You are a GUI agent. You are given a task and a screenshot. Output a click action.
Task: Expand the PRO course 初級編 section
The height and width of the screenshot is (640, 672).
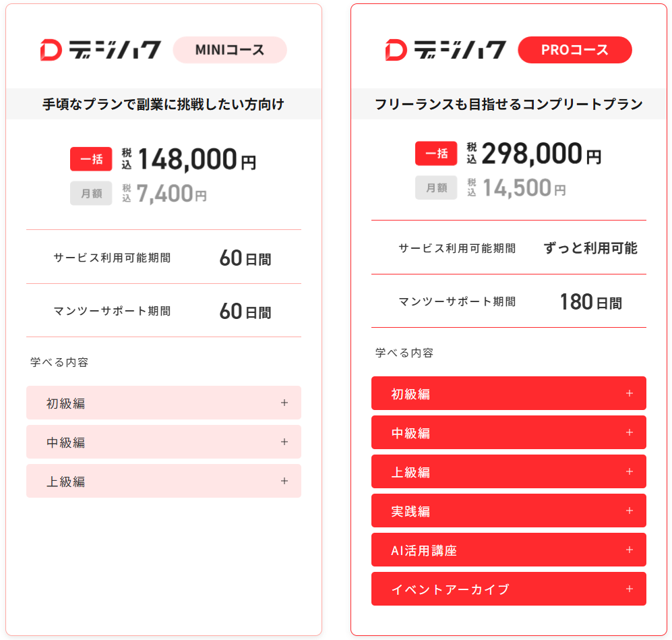click(x=508, y=393)
